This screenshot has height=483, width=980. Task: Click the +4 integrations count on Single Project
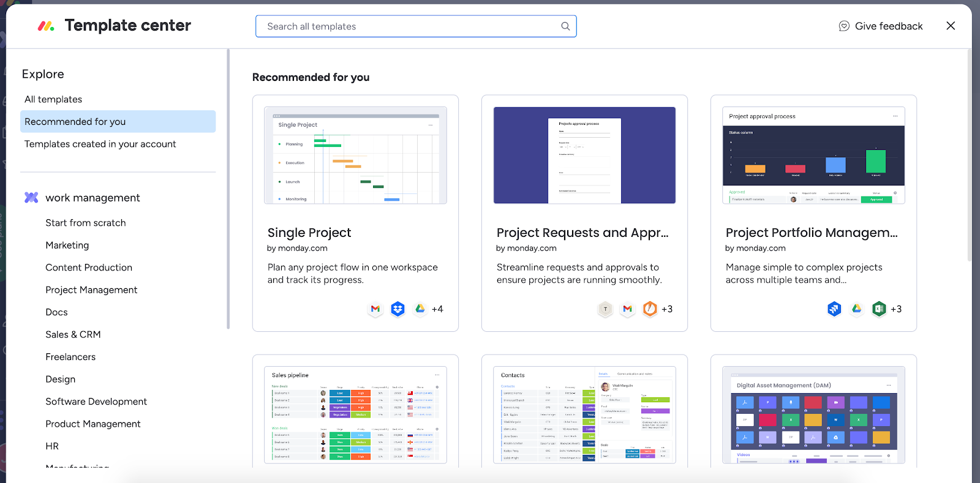coord(437,309)
